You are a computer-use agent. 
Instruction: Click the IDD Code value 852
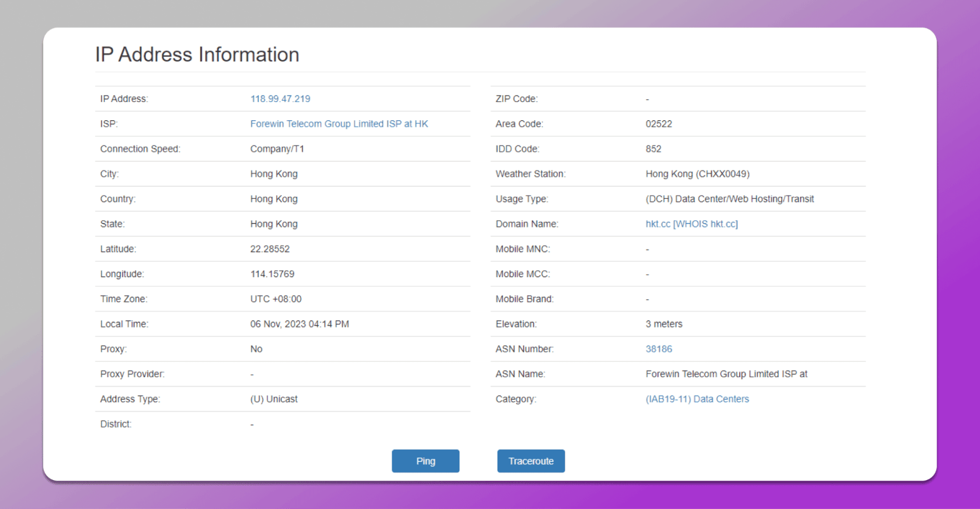click(653, 149)
